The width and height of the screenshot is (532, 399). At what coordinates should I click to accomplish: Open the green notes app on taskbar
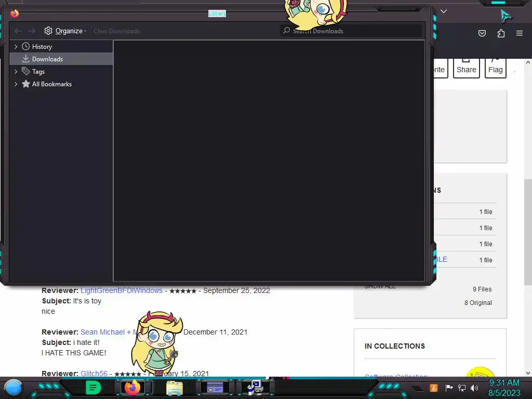(x=94, y=388)
